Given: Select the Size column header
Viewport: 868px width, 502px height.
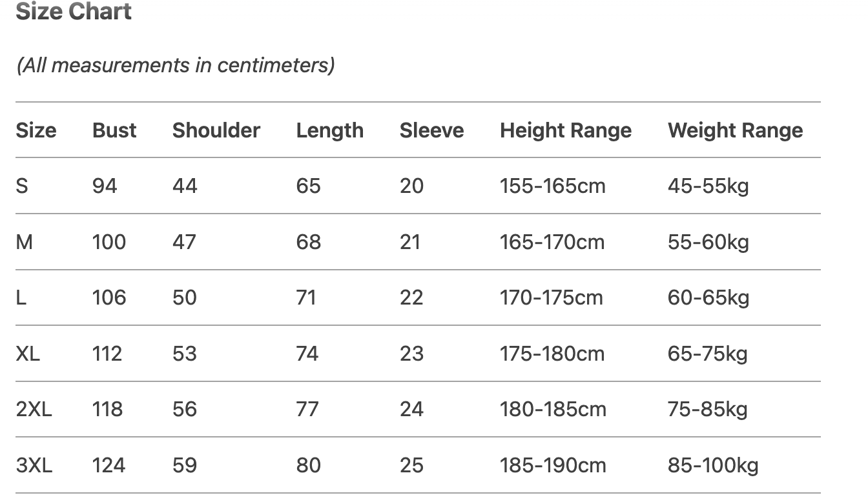Looking at the screenshot, I should (x=36, y=130).
